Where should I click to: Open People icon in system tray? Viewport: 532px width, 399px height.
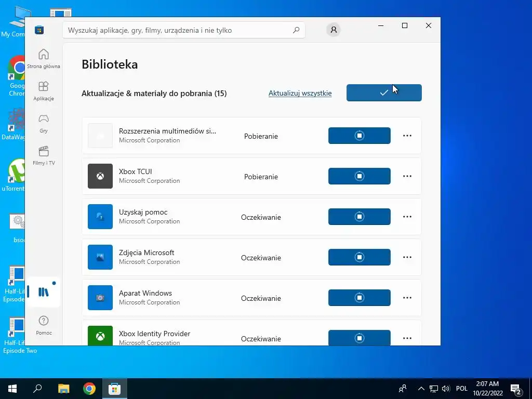click(403, 389)
